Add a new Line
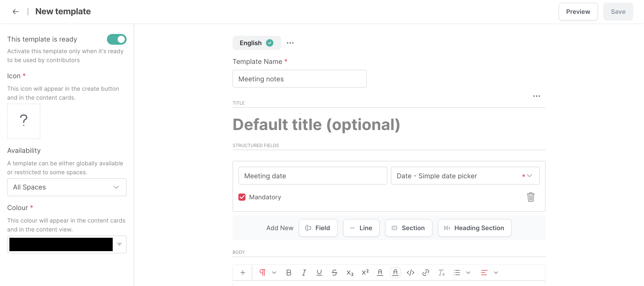 [x=361, y=228]
